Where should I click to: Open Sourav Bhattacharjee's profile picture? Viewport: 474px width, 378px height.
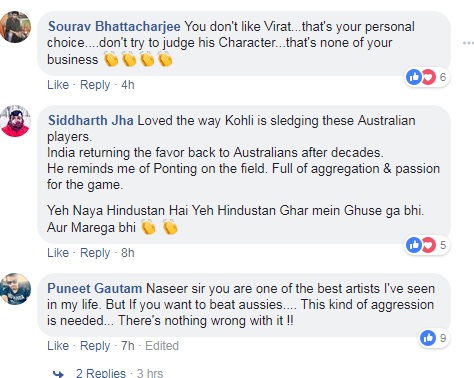[15, 27]
